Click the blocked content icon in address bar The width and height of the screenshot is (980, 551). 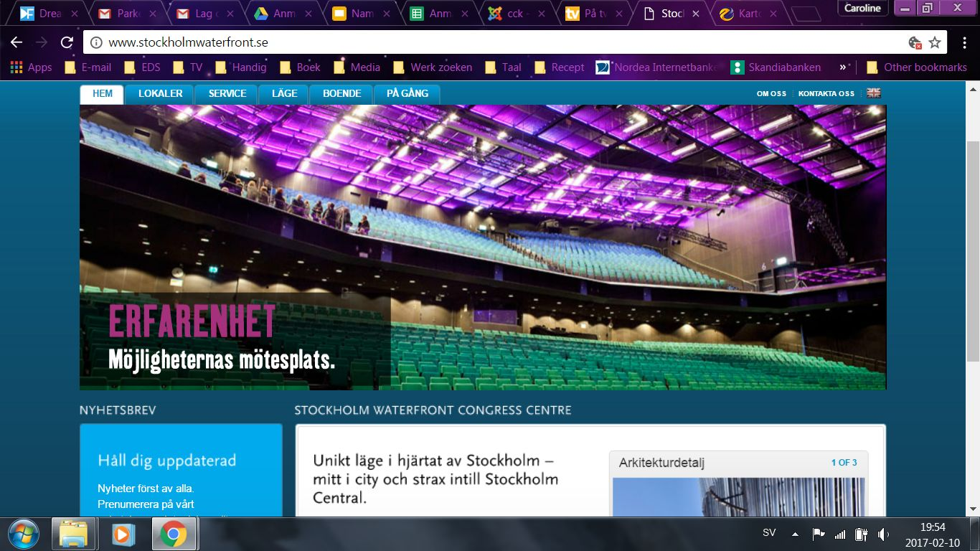click(915, 43)
